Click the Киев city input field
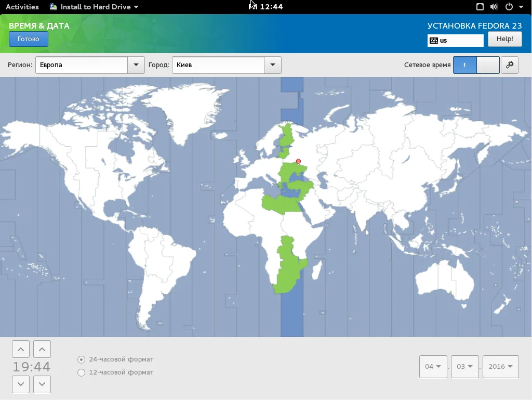 click(218, 65)
